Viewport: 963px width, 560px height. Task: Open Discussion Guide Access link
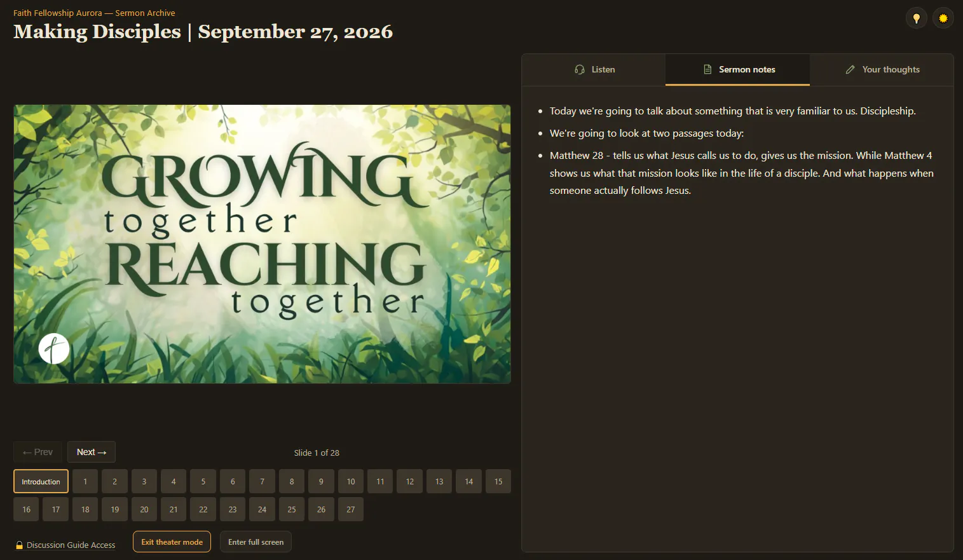point(65,545)
